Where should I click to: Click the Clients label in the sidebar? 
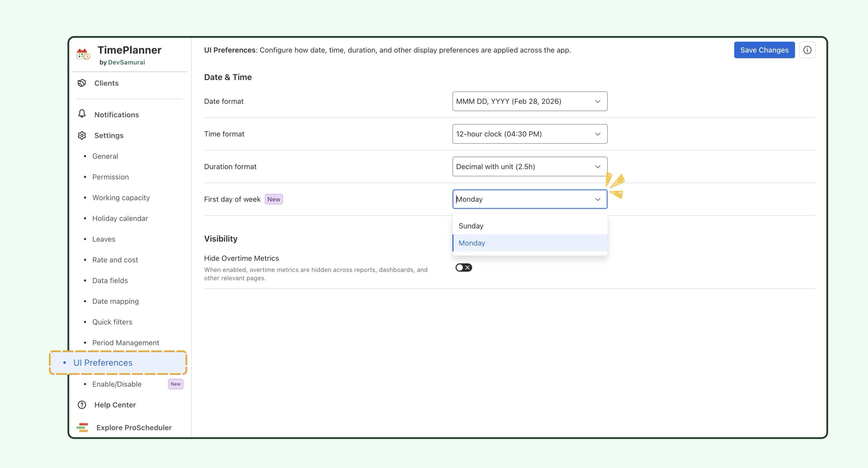click(106, 83)
